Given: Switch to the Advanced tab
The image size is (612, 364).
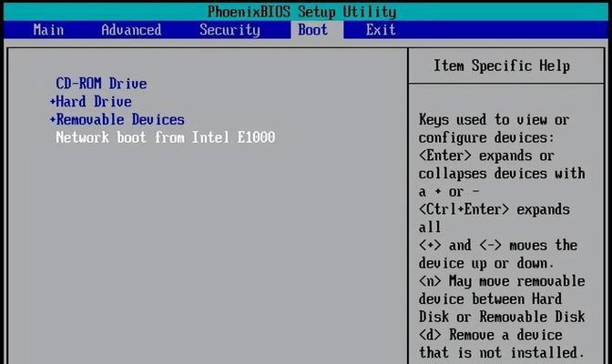Looking at the screenshot, I should pyautogui.click(x=131, y=30).
